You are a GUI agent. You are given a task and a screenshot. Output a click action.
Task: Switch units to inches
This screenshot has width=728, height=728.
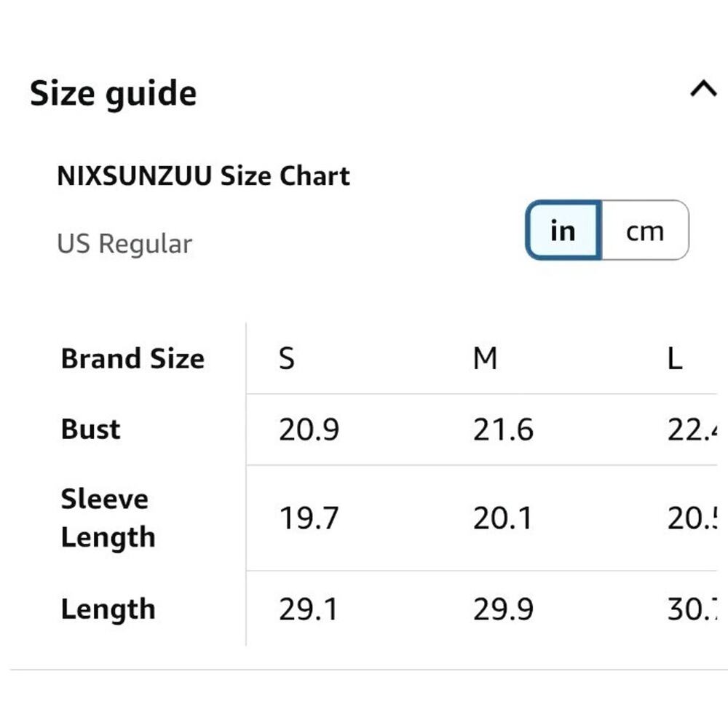563,231
